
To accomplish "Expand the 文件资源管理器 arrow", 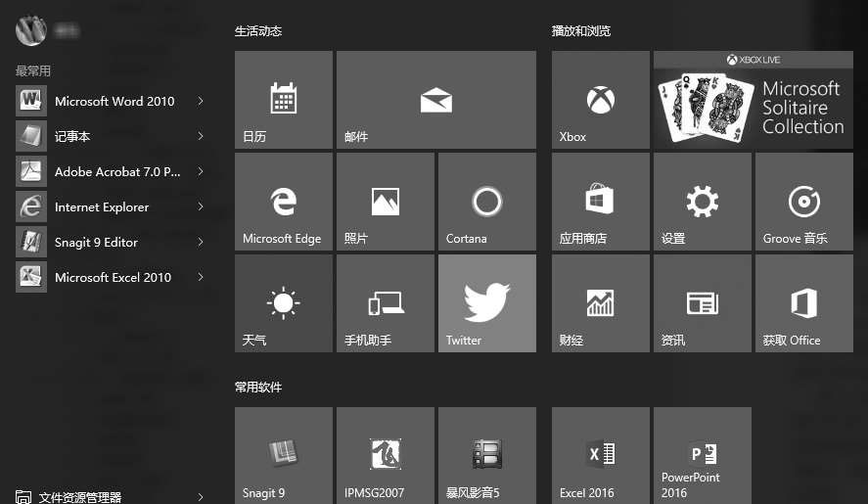I will 201,497.
